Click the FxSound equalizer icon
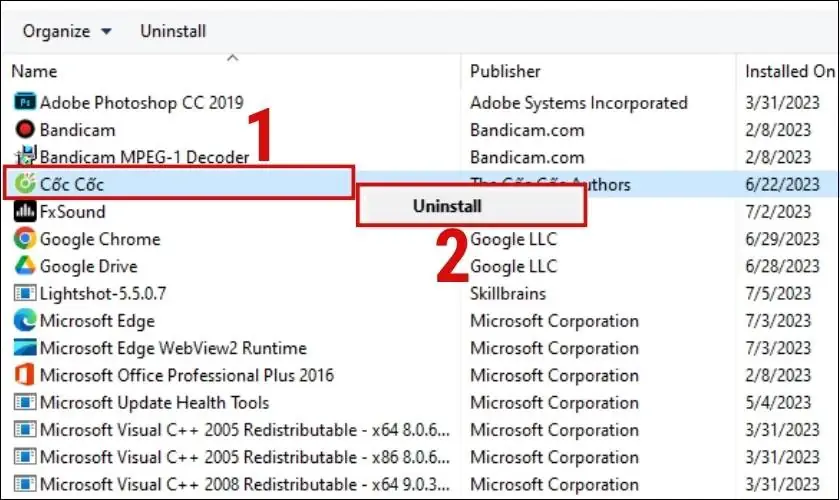 (x=25, y=211)
